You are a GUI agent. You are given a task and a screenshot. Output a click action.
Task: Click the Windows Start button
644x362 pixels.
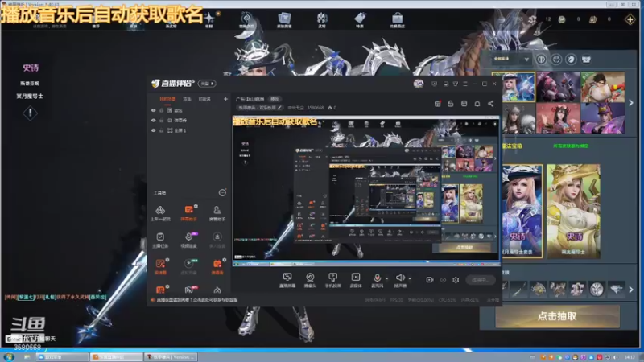point(8,357)
